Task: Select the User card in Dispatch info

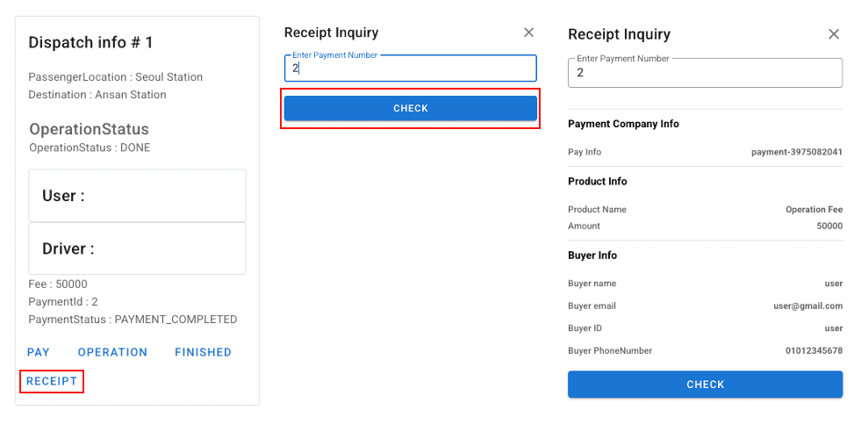Action: click(137, 196)
